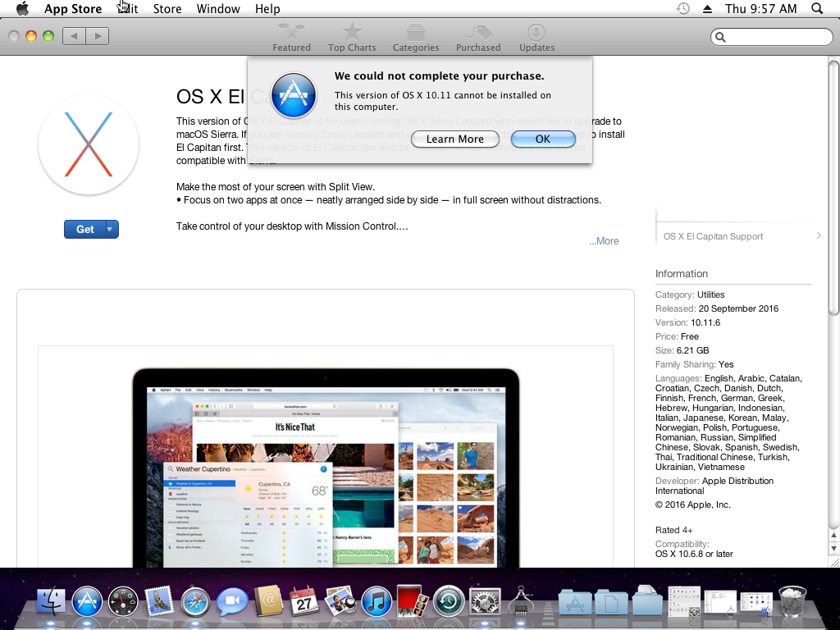840x630 pixels.
Task: Open iCal calendar from the Dock
Action: click(x=304, y=601)
